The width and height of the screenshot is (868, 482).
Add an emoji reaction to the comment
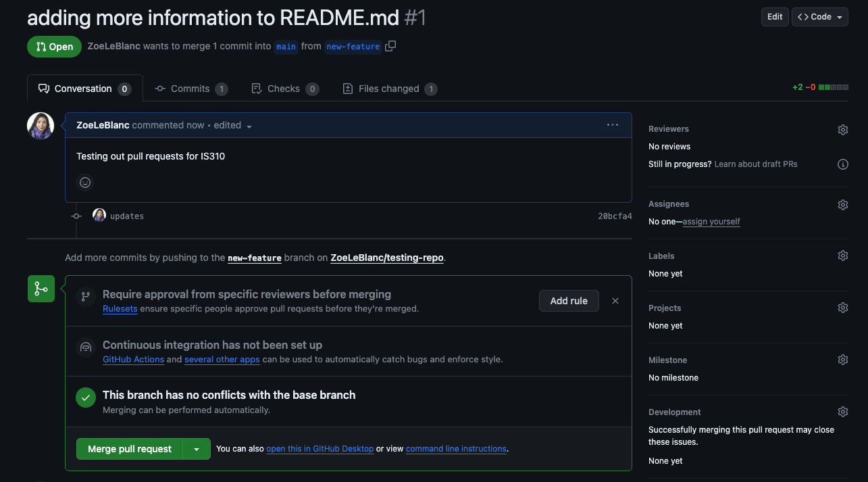85,183
